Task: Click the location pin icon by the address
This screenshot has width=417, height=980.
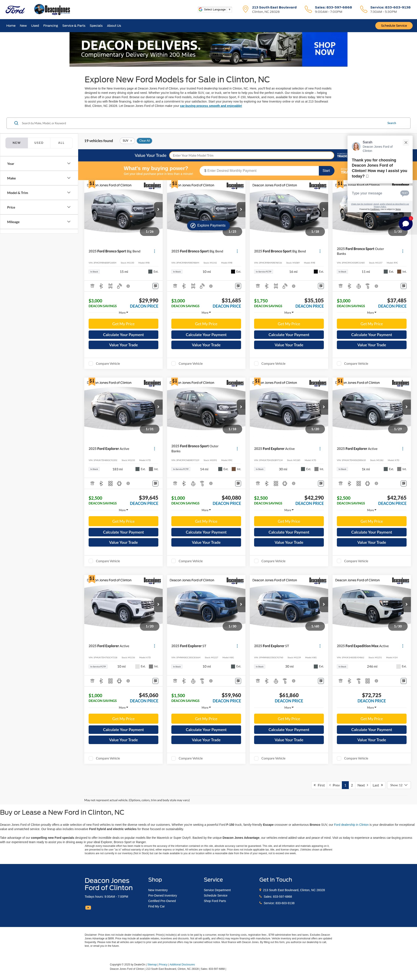Action: 245,9
